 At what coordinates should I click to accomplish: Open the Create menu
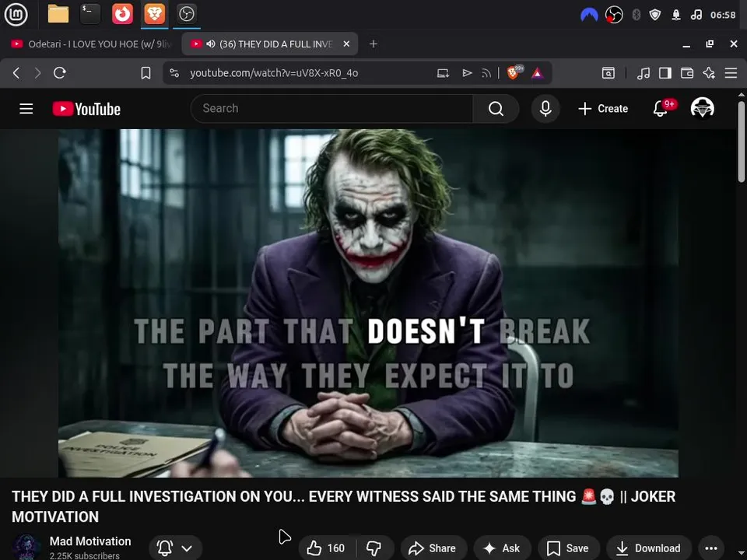coord(602,109)
